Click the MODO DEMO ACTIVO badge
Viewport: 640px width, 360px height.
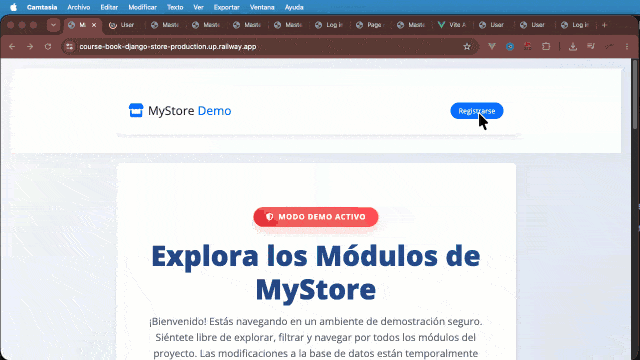(316, 217)
